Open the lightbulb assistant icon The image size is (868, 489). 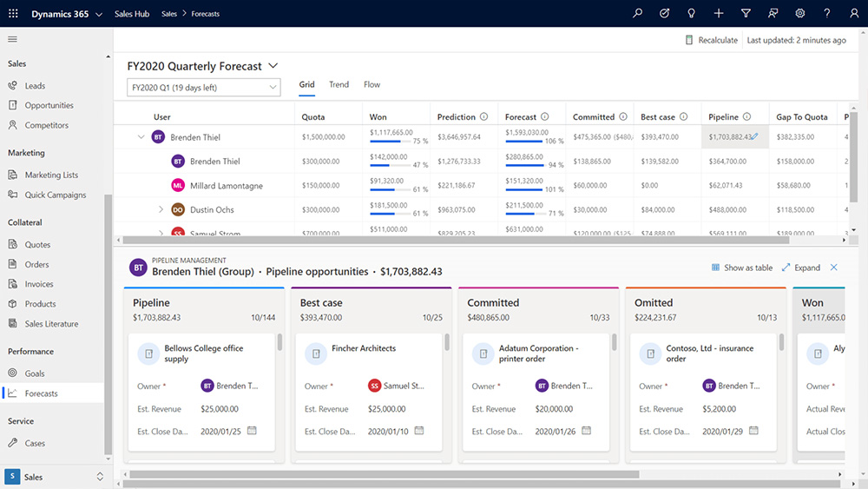(691, 13)
